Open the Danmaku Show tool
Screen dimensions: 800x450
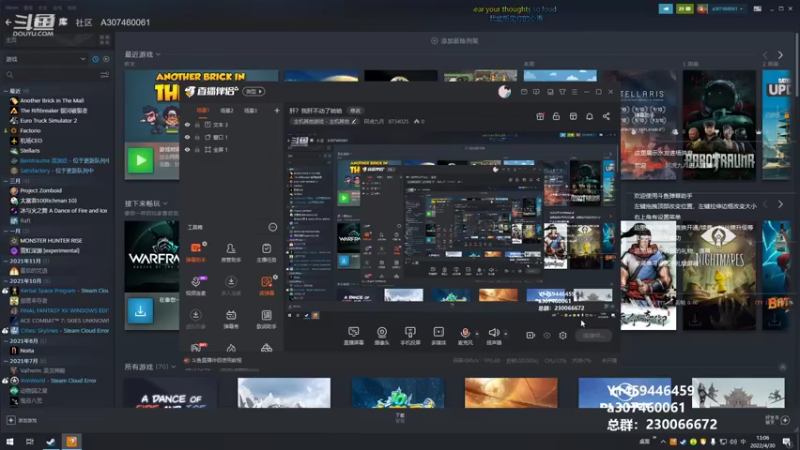tap(231, 318)
